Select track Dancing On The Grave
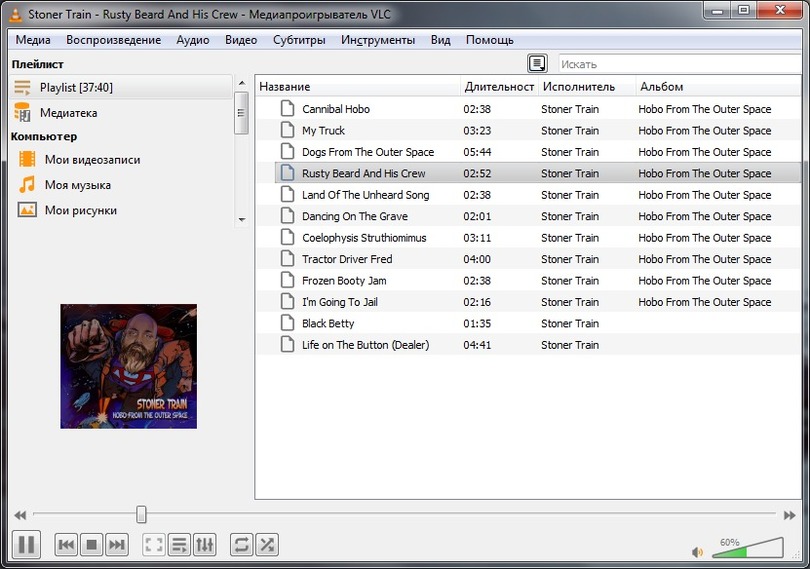The height and width of the screenshot is (569, 810). [x=355, y=217]
